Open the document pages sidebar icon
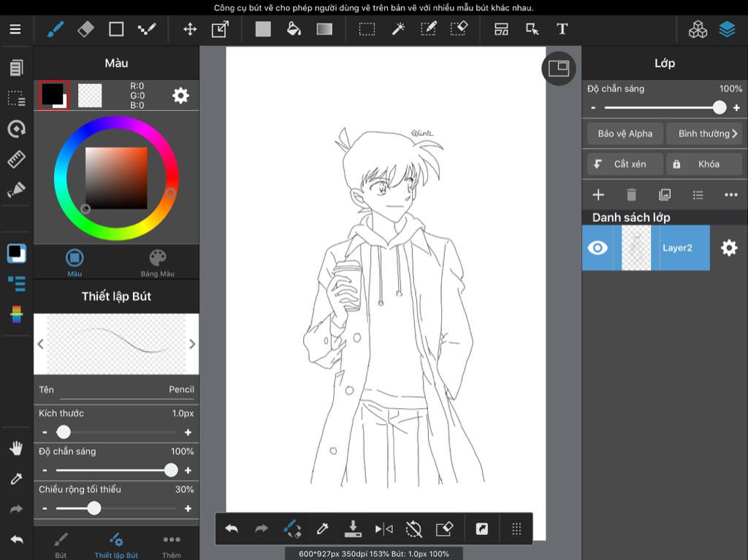Screen dimensions: 748x560 click(16, 68)
